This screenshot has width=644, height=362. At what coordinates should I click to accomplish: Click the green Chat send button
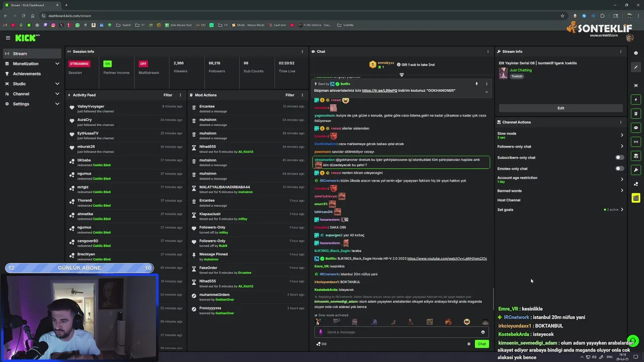pyautogui.click(x=481, y=344)
